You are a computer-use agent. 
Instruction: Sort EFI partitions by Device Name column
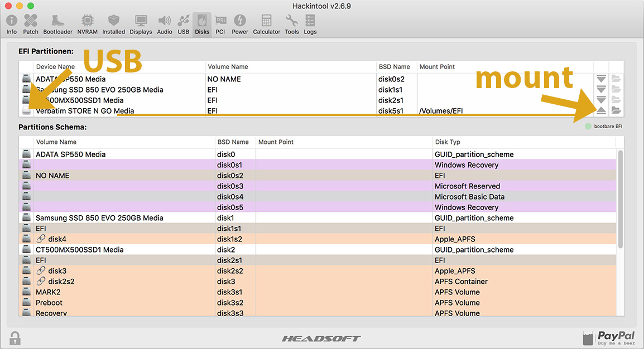pyautogui.click(x=119, y=66)
